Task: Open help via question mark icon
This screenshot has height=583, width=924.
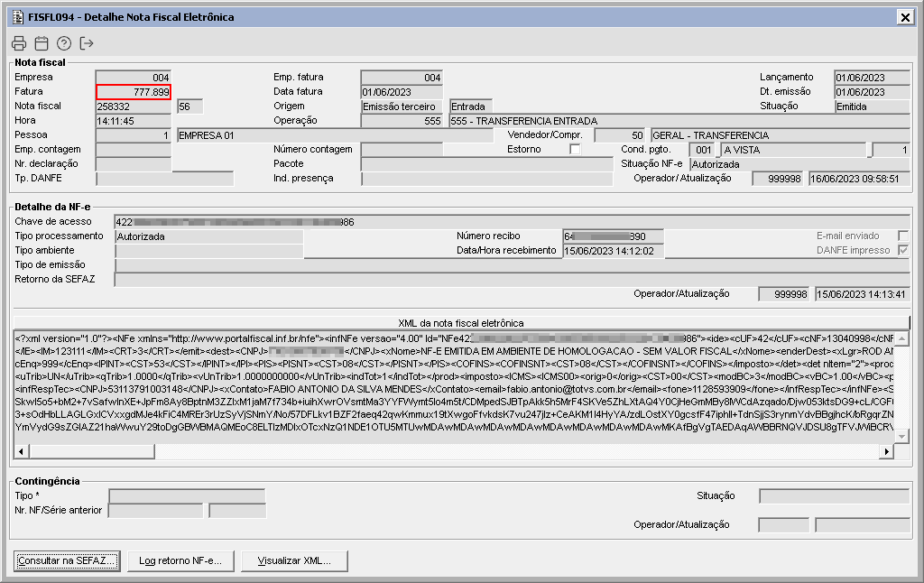Action: click(x=64, y=43)
